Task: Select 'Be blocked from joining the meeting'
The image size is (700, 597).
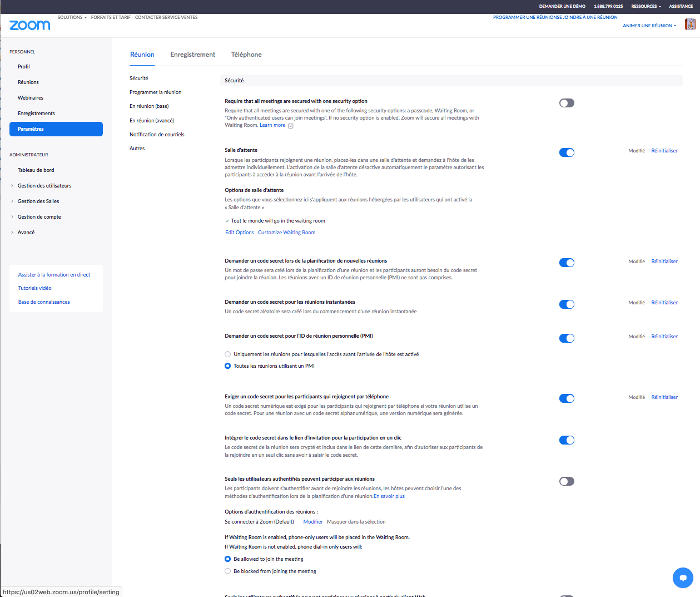Action: [x=228, y=571]
